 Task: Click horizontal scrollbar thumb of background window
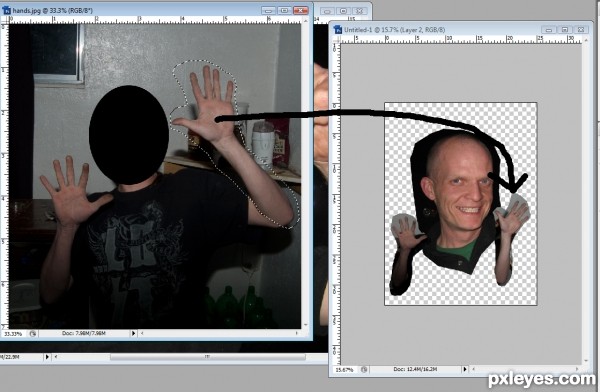[208, 357]
